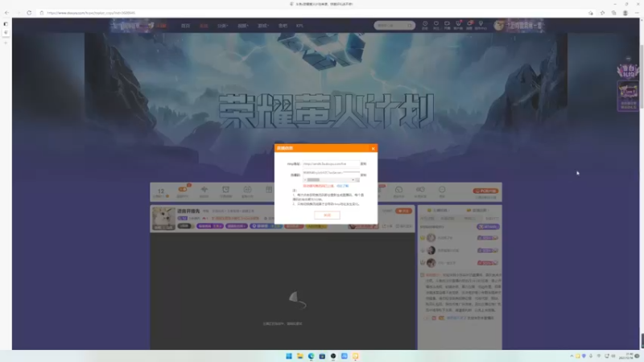Open File Explorer from the taskbar
The width and height of the screenshot is (644, 362).
pos(299,356)
